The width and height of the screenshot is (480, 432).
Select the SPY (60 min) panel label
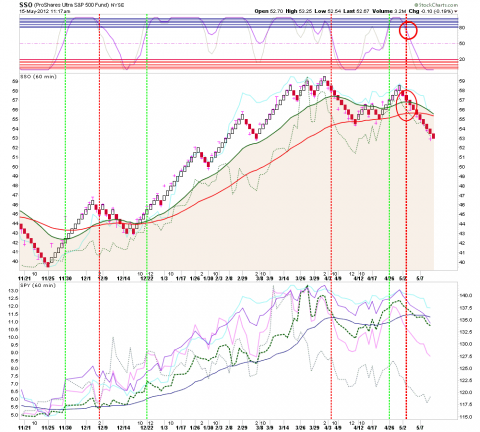[38, 285]
